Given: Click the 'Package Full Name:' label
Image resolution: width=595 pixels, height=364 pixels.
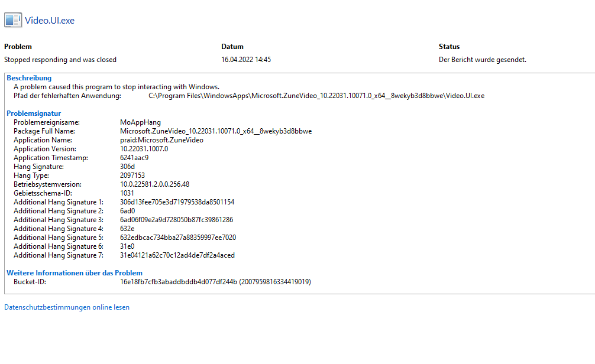Looking at the screenshot, I should tap(44, 131).
